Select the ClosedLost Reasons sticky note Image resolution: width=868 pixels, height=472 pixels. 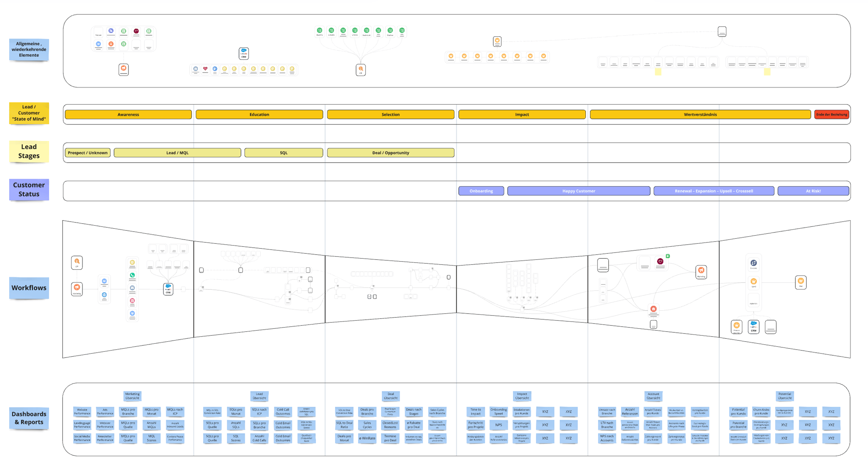pos(390,425)
